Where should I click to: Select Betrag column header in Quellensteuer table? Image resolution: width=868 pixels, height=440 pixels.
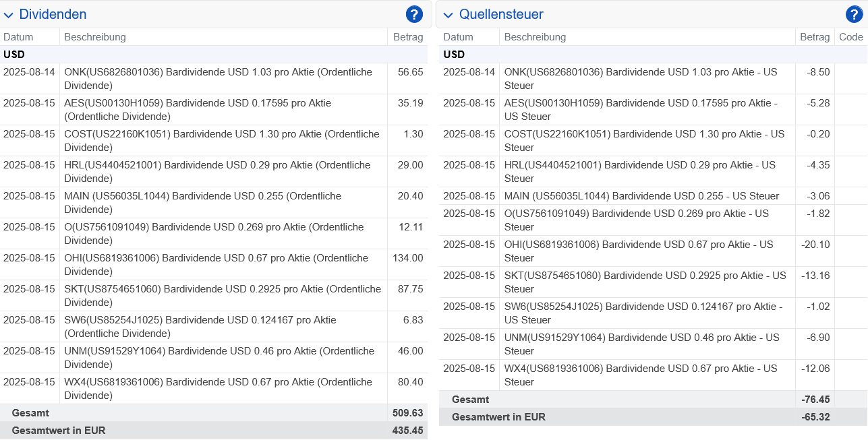[x=815, y=37]
